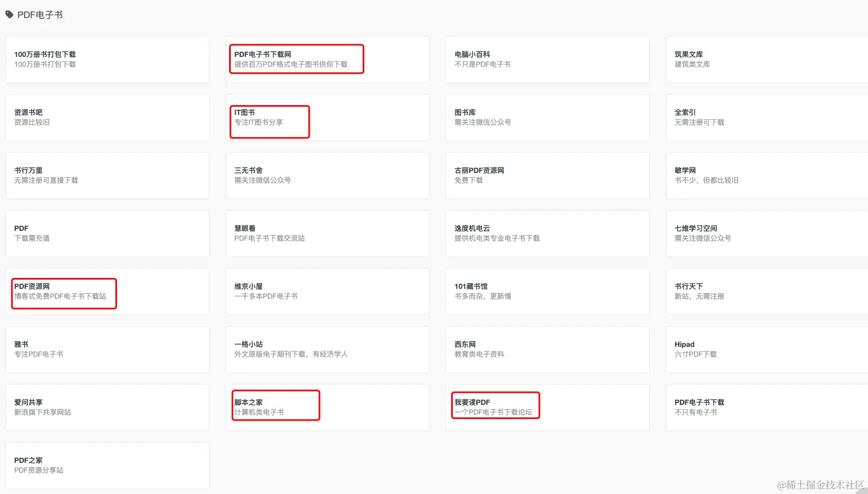Open 筑果文库 architecture library card
The image size is (868, 494).
pyautogui.click(x=767, y=60)
